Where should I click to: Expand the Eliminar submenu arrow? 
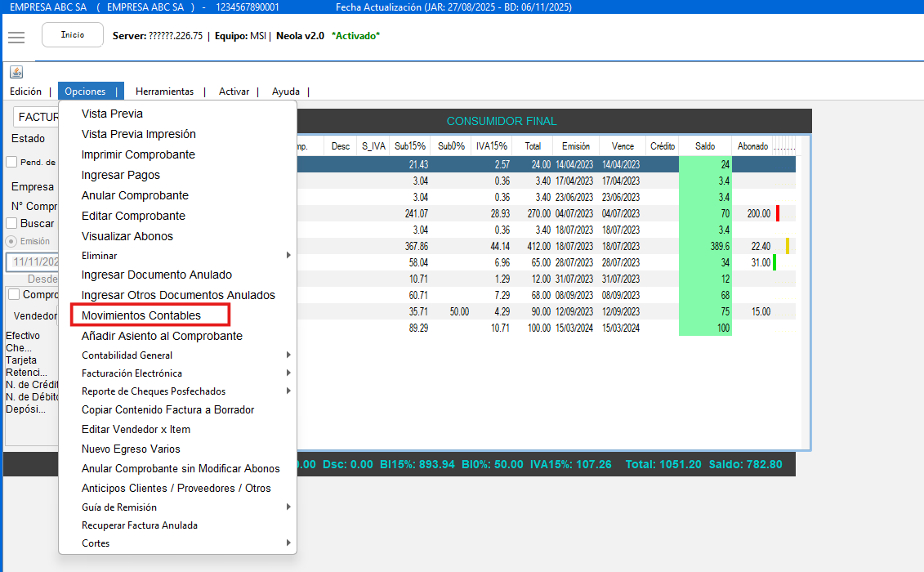coord(288,256)
